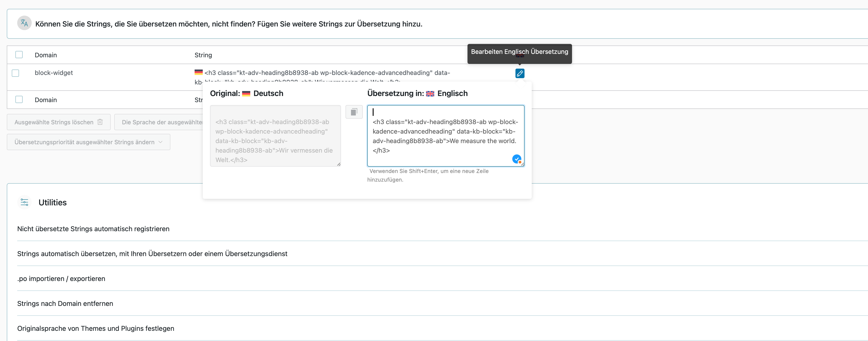Click the 'Domain' column header
Viewport: 868px width, 341px height.
(x=46, y=55)
